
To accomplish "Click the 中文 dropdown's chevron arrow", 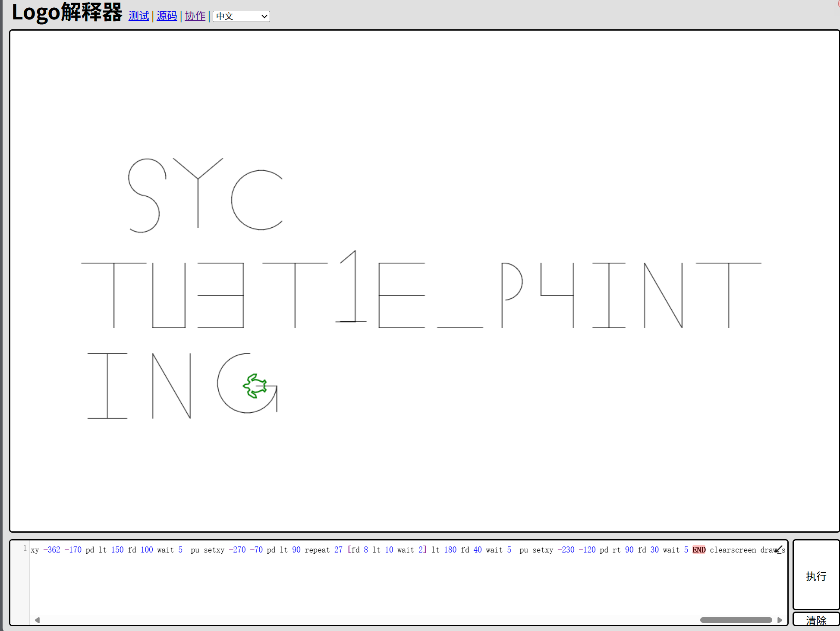I will point(264,16).
